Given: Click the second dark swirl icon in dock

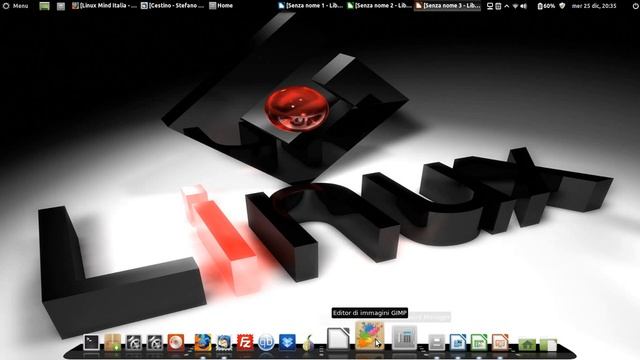Looking at the screenshot, I should pyautogui.click(x=155, y=342).
